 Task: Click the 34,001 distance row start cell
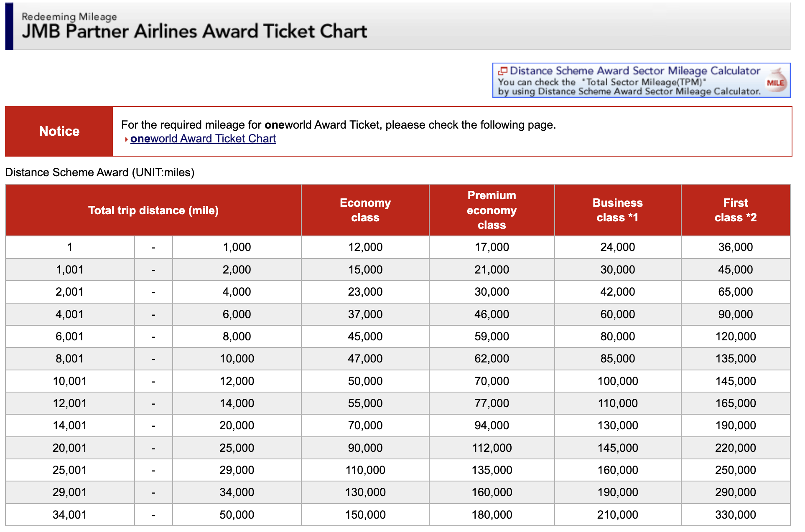tap(70, 514)
